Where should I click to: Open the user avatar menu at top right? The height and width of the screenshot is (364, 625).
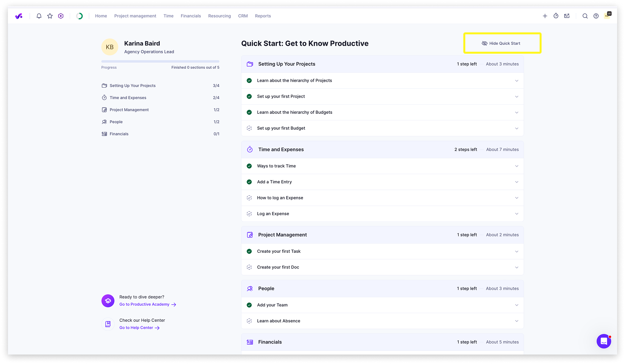tap(607, 16)
